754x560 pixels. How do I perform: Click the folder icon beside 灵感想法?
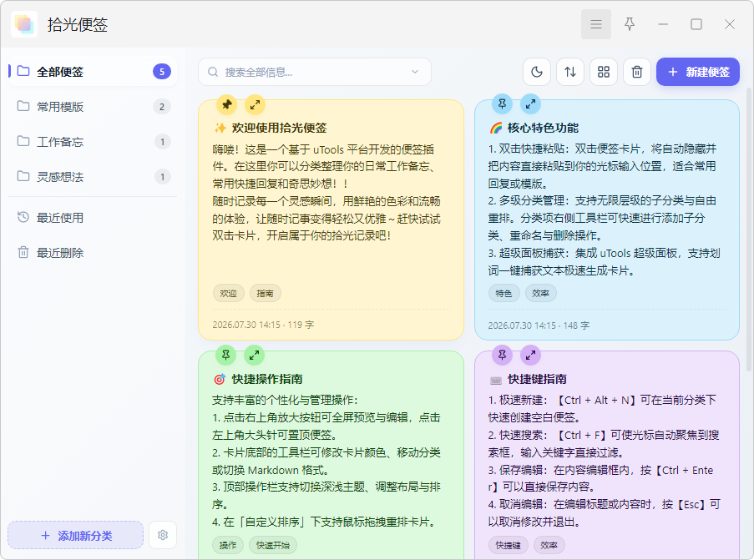point(23,176)
